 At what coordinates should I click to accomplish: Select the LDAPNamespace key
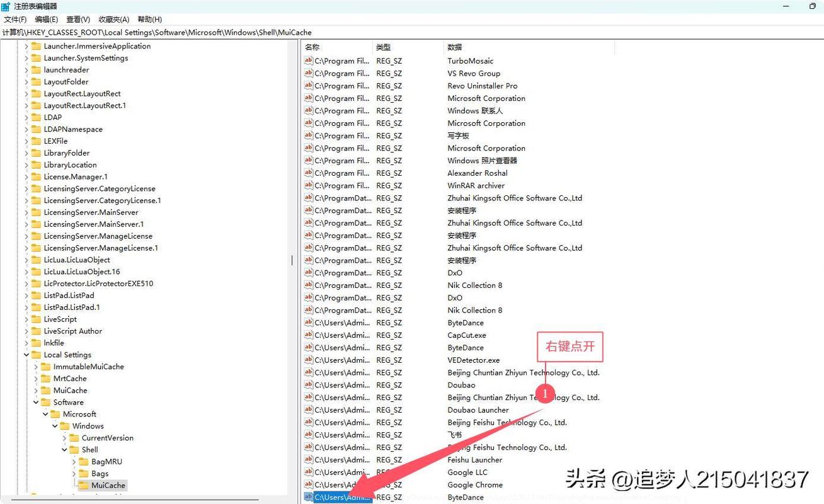73,129
